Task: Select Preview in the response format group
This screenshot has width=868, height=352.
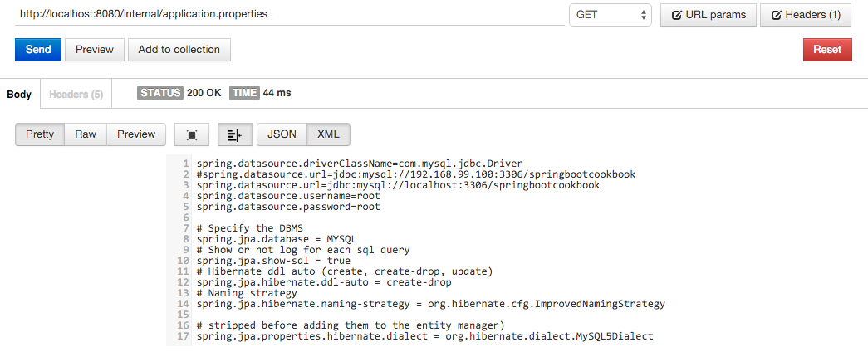Action: pos(136,134)
